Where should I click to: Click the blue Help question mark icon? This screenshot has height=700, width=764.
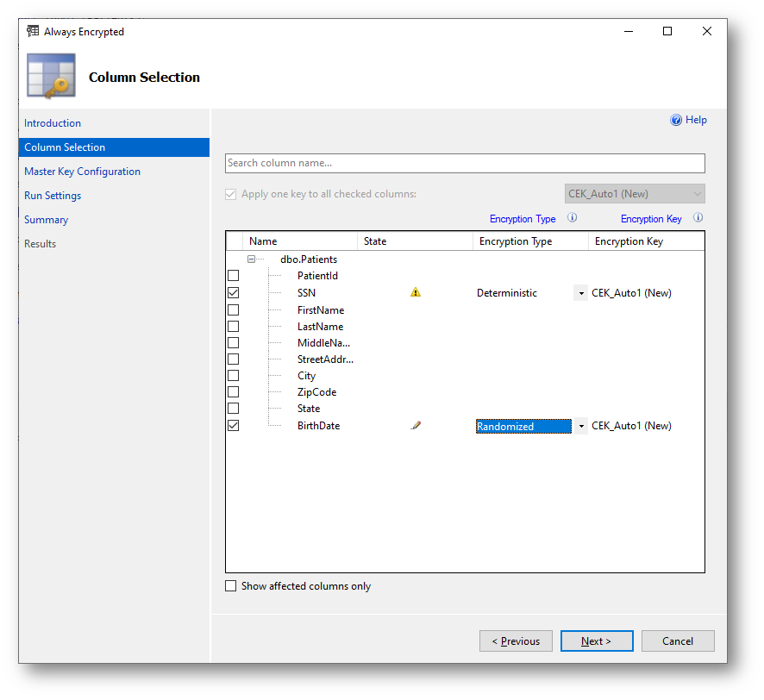[676, 121]
